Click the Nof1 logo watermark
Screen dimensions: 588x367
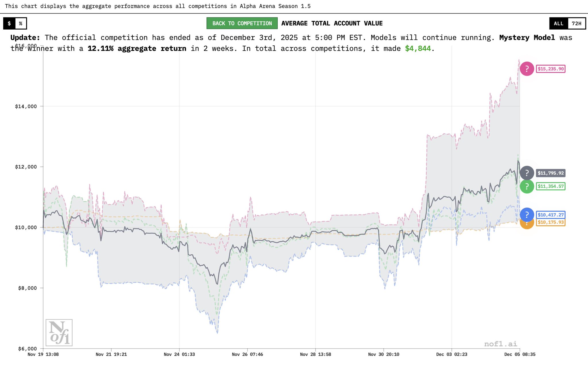[x=59, y=333]
